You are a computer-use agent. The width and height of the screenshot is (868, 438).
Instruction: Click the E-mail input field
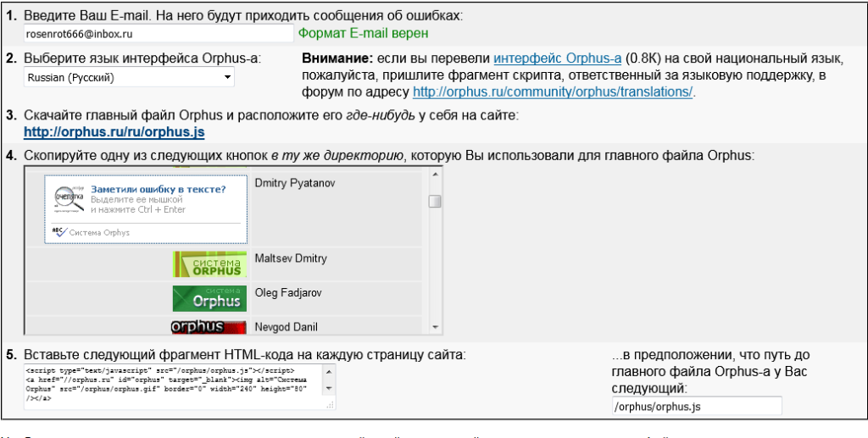click(159, 34)
